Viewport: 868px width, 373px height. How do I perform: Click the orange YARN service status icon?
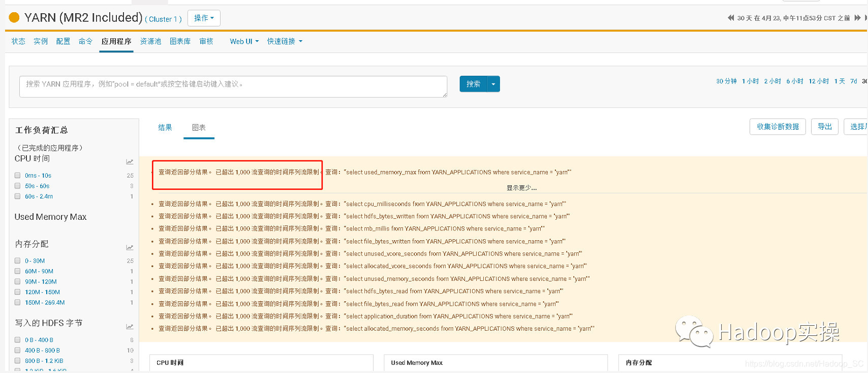click(x=14, y=18)
